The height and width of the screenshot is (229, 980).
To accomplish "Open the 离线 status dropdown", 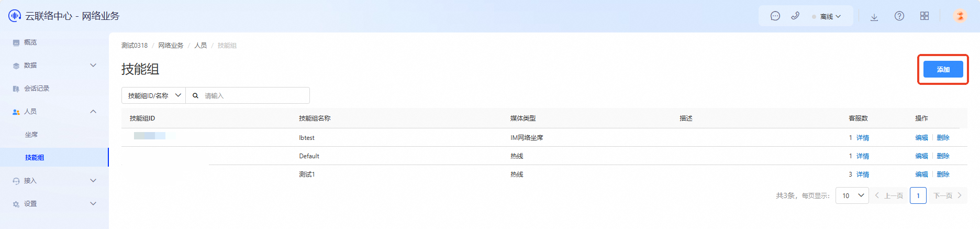I will coord(827,17).
